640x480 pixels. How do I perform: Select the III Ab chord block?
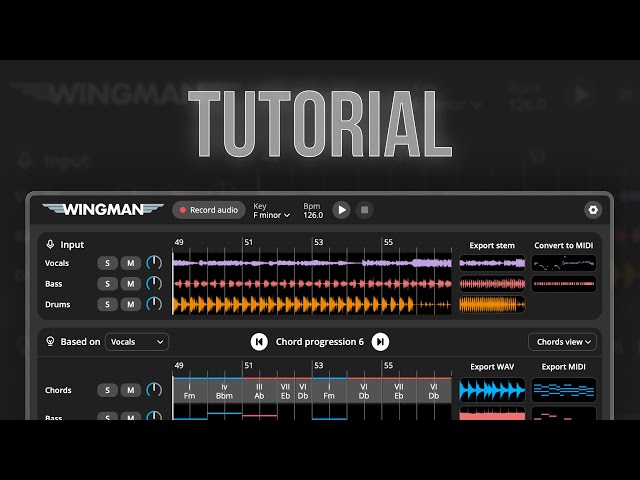pyautogui.click(x=260, y=391)
